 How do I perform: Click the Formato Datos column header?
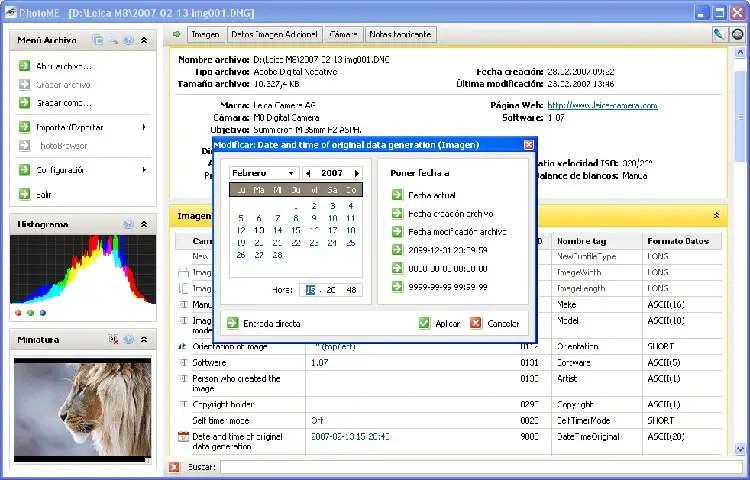point(681,241)
